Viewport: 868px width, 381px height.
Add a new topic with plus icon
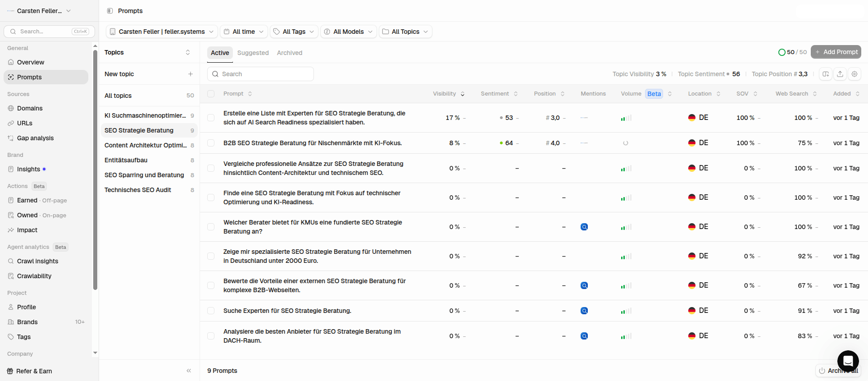pyautogui.click(x=191, y=74)
